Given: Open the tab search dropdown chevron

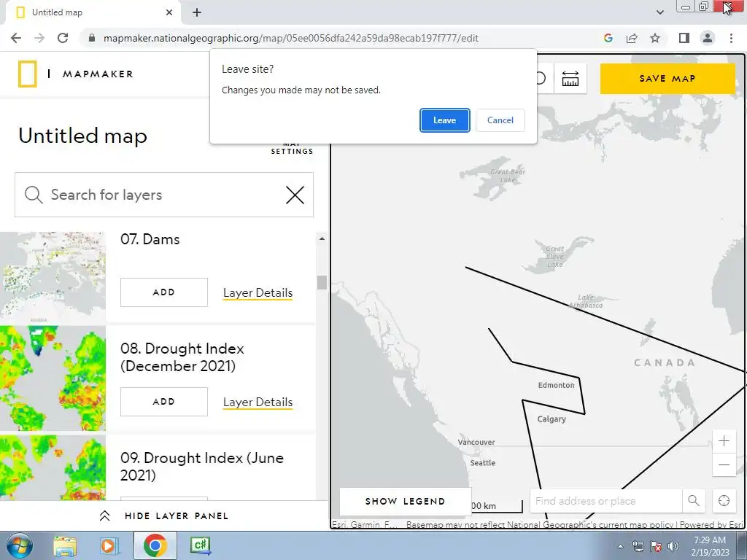Looking at the screenshot, I should (659, 12).
